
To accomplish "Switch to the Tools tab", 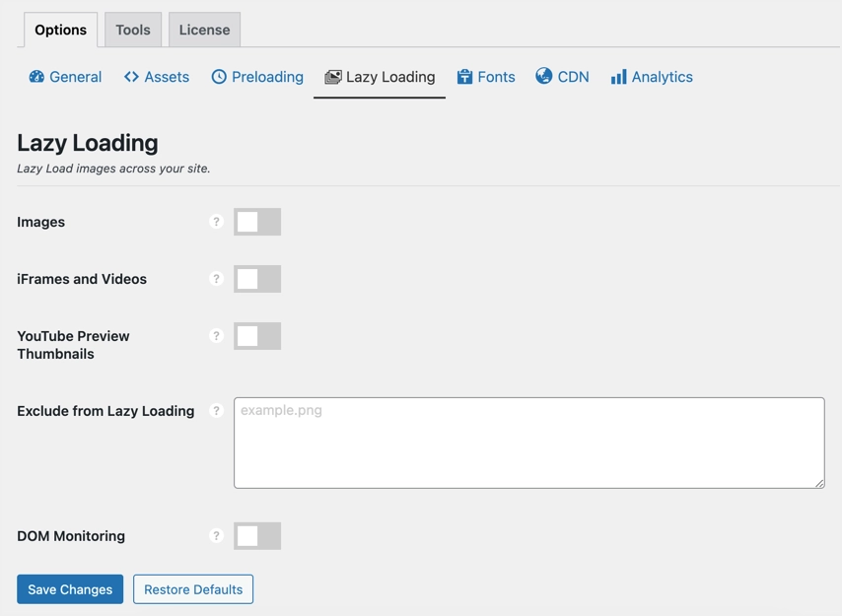I will tap(133, 30).
